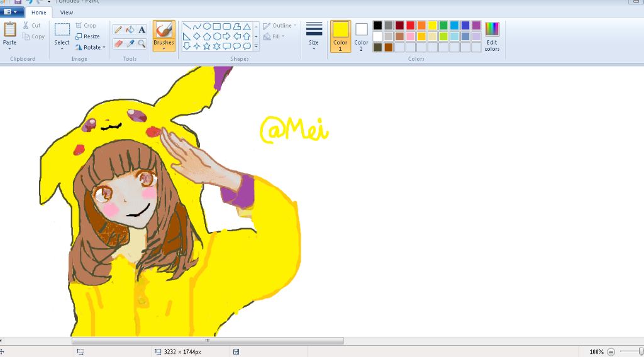Open the shape Outline dropdown
Image resolution: width=644 pixels, height=357 pixels.
[x=279, y=25]
